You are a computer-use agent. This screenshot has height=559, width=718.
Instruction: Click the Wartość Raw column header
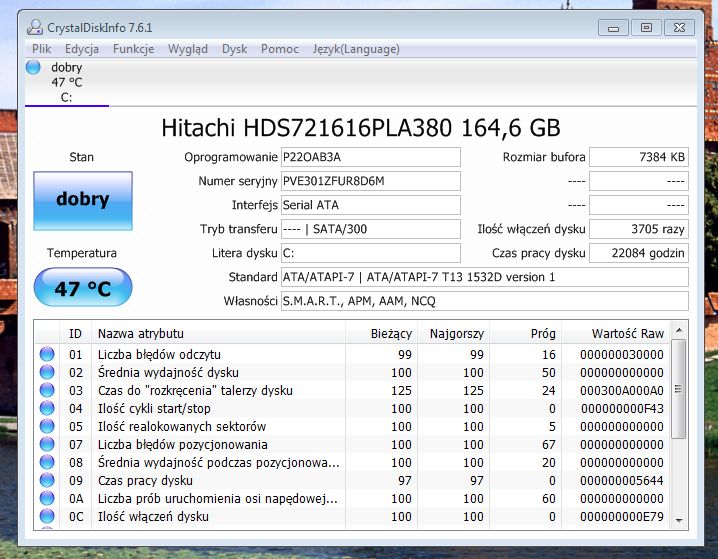(616, 333)
